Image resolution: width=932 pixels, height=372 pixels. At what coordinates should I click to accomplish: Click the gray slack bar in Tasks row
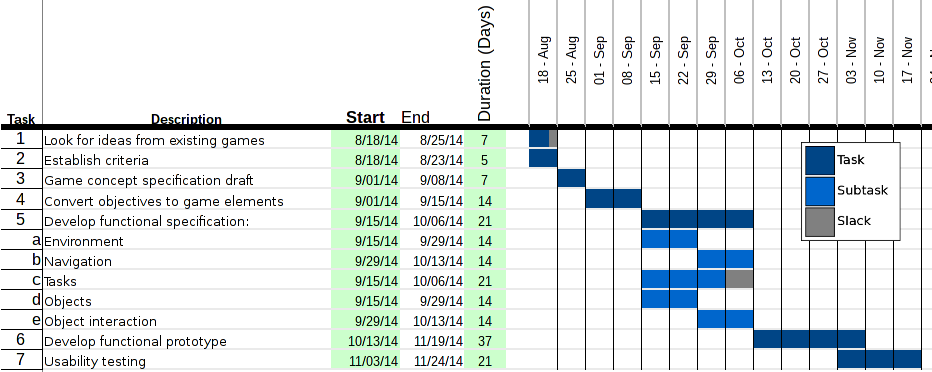(x=739, y=279)
